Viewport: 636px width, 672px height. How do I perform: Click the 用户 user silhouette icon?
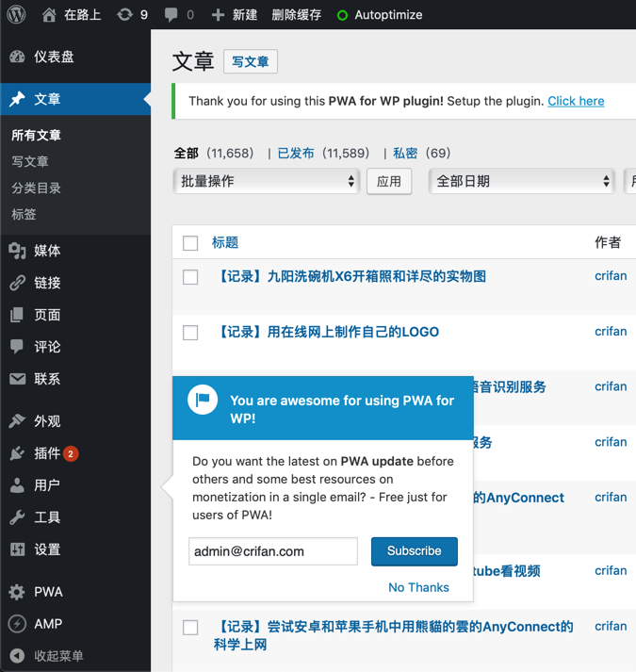(17, 485)
